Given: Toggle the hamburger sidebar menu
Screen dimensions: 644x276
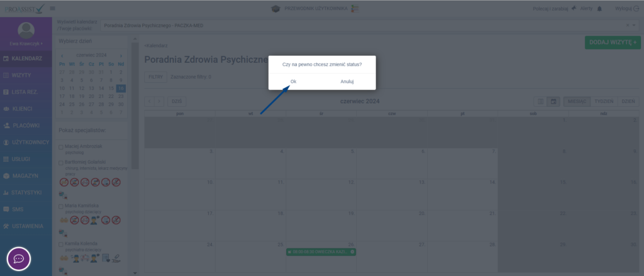Looking at the screenshot, I should coord(52,8).
